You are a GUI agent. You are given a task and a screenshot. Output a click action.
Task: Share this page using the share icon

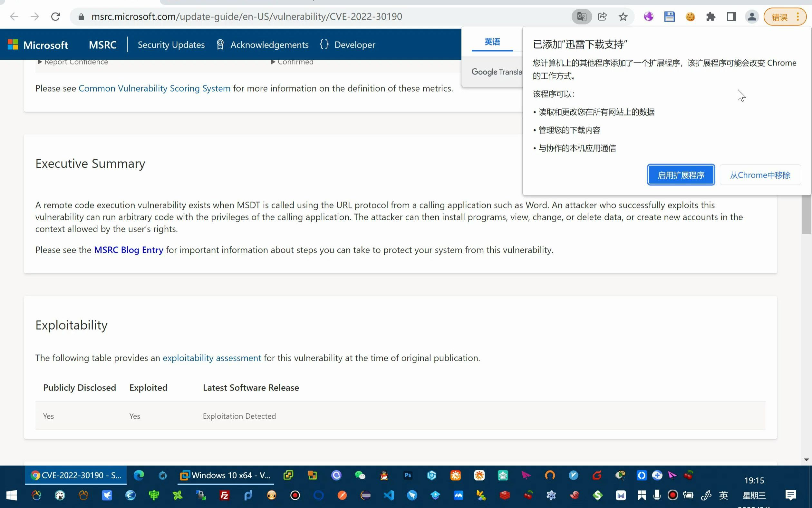tap(602, 16)
